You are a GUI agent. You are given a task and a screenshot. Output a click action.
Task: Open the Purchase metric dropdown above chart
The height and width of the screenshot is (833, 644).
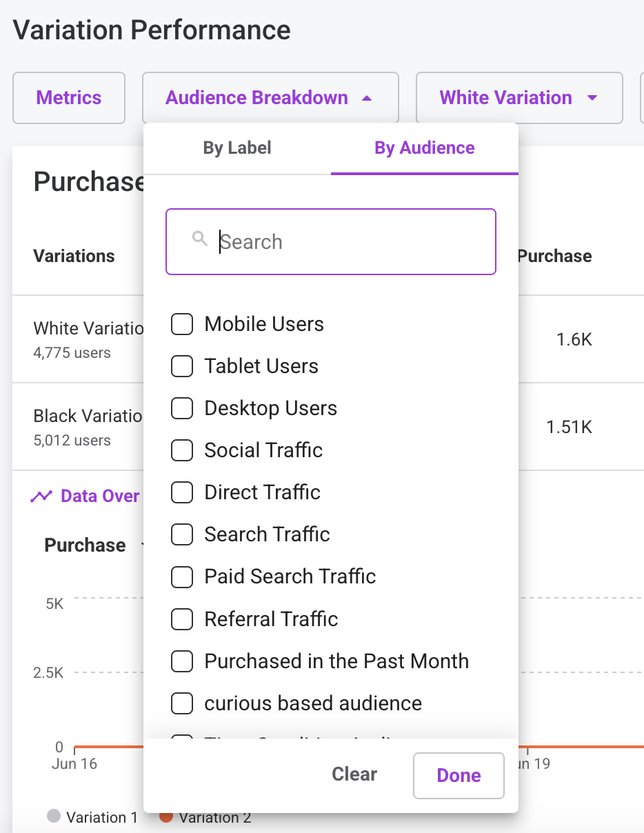[94, 545]
